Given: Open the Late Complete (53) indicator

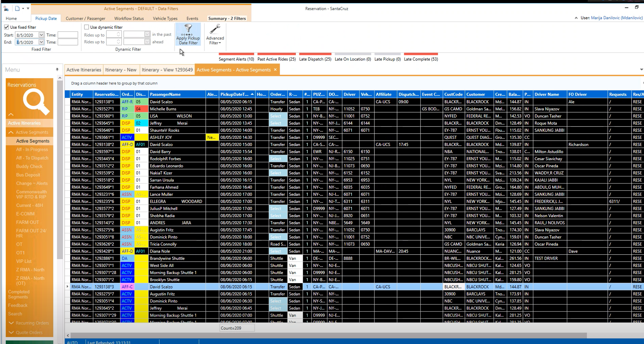Looking at the screenshot, I should (421, 59).
